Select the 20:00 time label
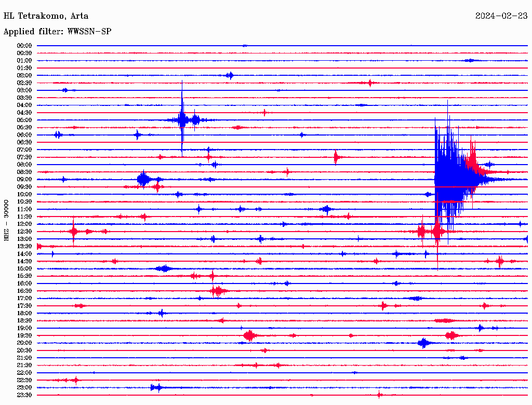The image size is (532, 405). tap(24, 343)
